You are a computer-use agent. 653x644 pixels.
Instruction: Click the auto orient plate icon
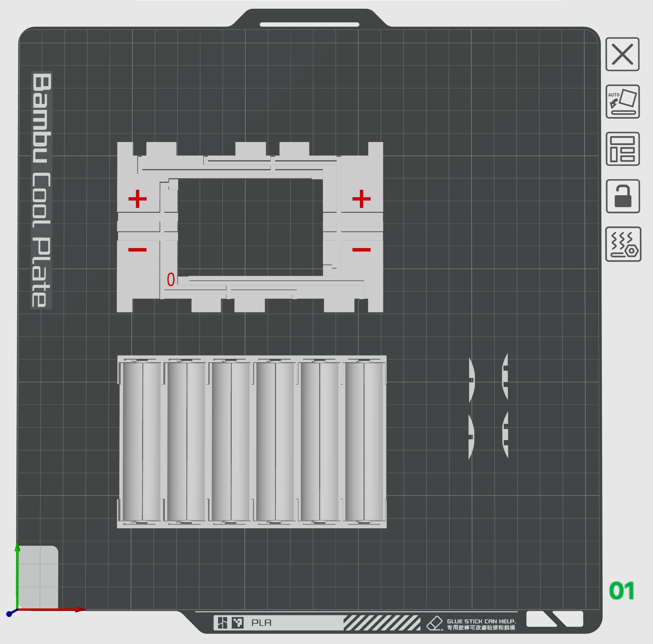622,101
